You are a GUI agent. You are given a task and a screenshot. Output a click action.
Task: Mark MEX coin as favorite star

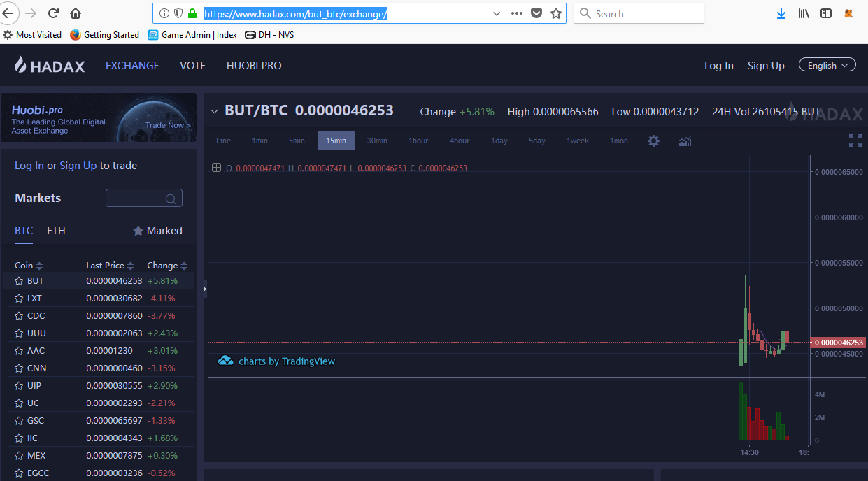[19, 456]
